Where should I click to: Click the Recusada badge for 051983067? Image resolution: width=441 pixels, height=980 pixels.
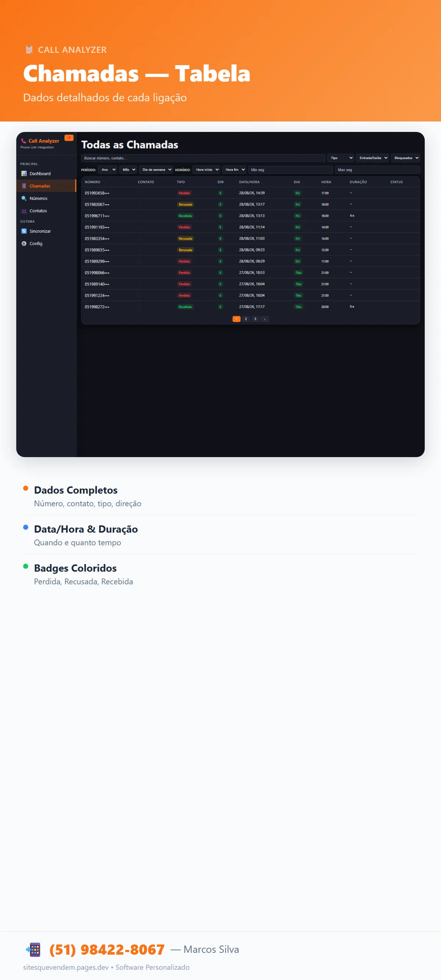pos(185,204)
